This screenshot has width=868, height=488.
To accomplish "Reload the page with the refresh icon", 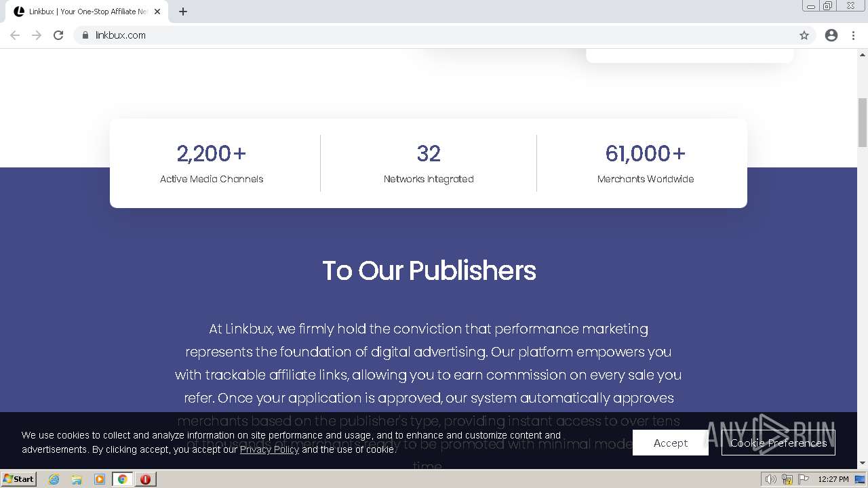I will click(58, 35).
